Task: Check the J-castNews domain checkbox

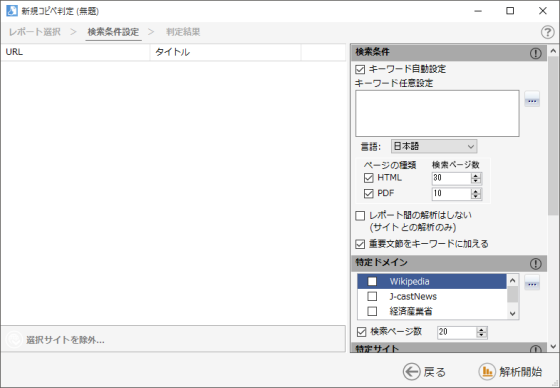Action: click(372, 296)
